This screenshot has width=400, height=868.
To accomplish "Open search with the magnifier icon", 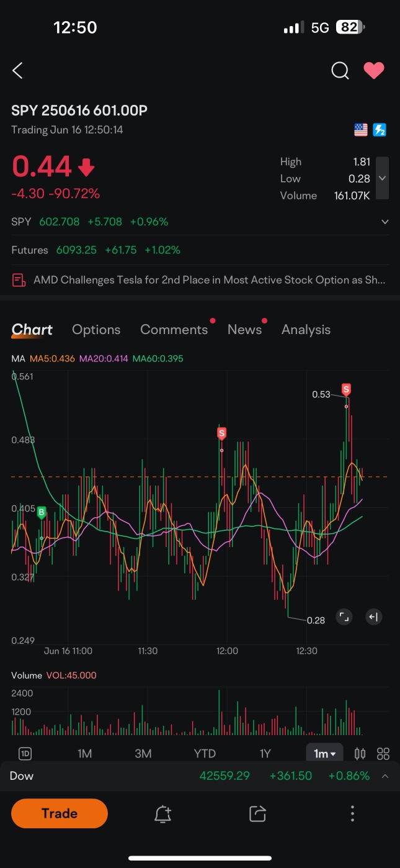I will pos(340,71).
